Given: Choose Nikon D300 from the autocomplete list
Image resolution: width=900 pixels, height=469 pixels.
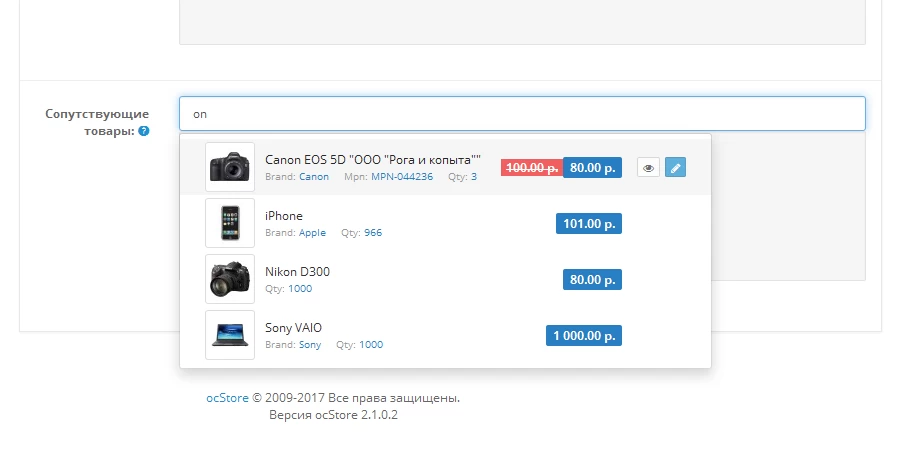Looking at the screenshot, I should click(297, 272).
